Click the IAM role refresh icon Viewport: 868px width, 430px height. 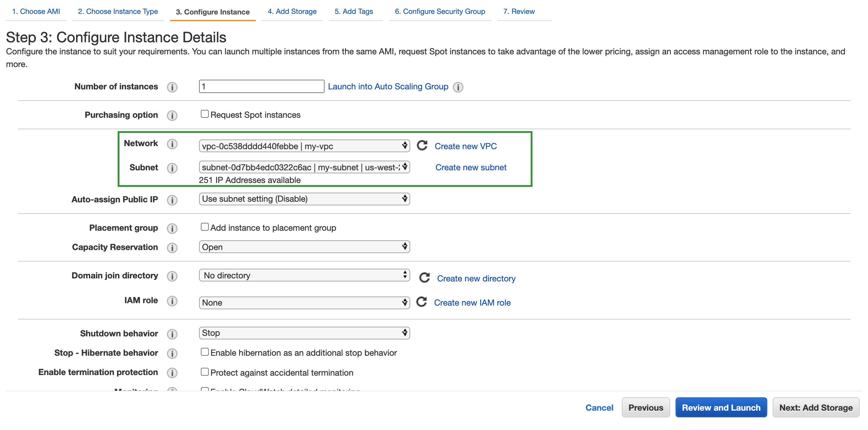(x=422, y=302)
